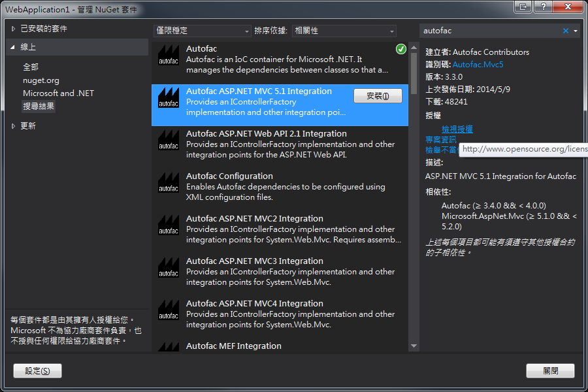The height and width of the screenshot is (392, 588).
Task: Select the nuget.org source
Action: pos(41,80)
